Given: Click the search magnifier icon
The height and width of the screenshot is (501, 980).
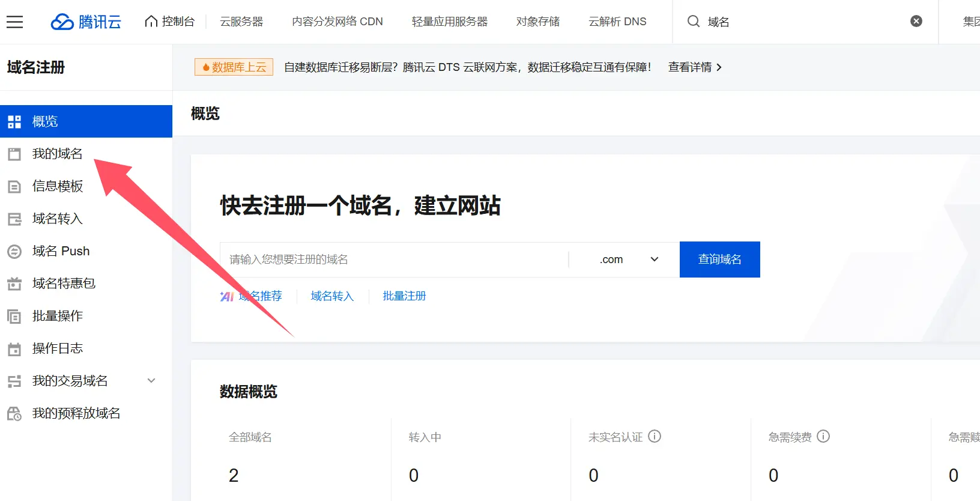Looking at the screenshot, I should click(x=693, y=22).
